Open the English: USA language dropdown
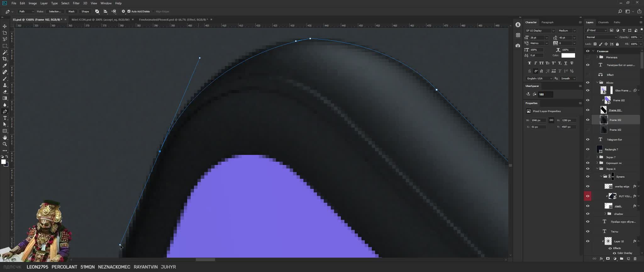 (539, 78)
